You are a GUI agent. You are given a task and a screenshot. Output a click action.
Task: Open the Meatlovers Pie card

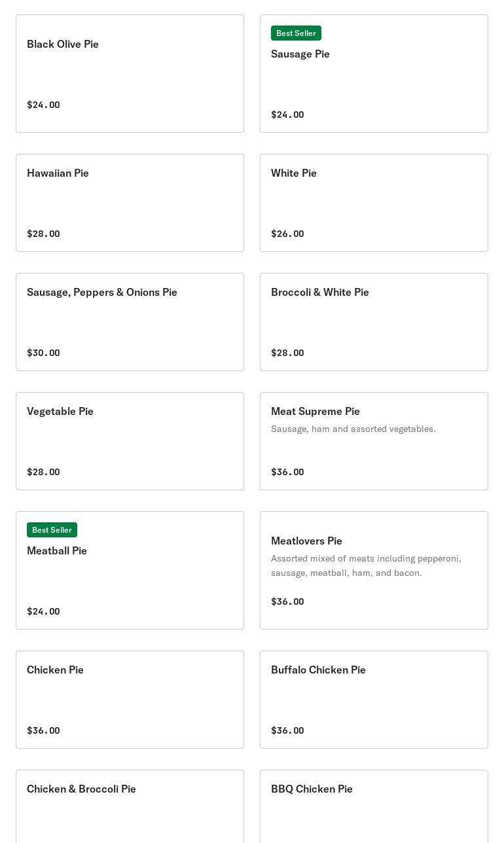[x=374, y=570]
